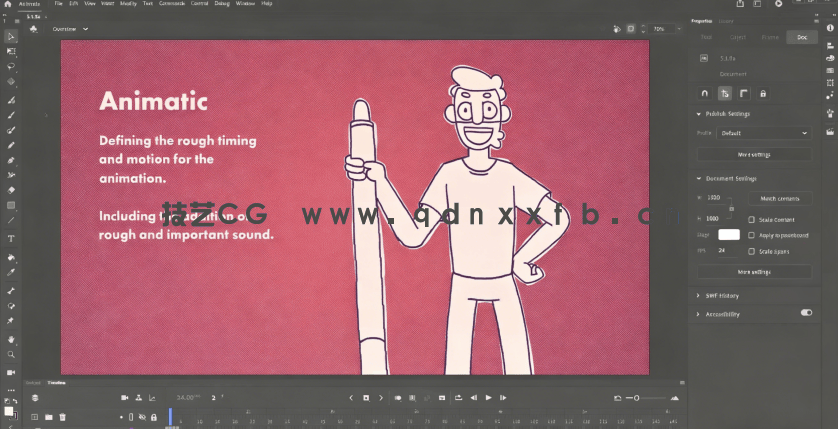This screenshot has width=838, height=429.
Task: Select the Line tool
Action: pos(11,220)
